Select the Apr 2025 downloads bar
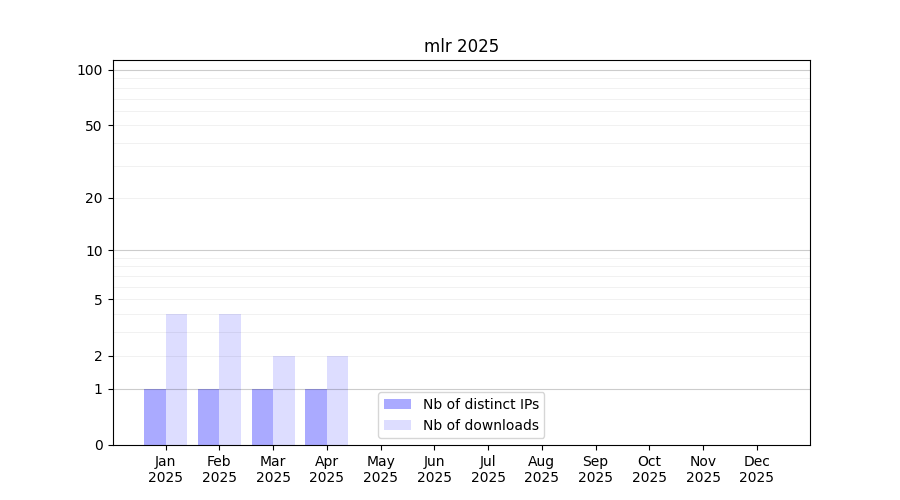 click(x=337, y=400)
